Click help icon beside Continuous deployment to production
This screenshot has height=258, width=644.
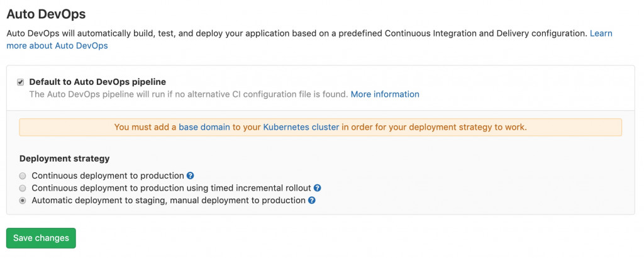tap(190, 176)
